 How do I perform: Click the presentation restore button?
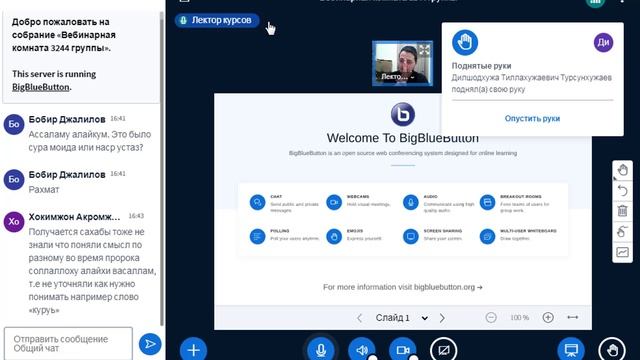click(x=571, y=349)
